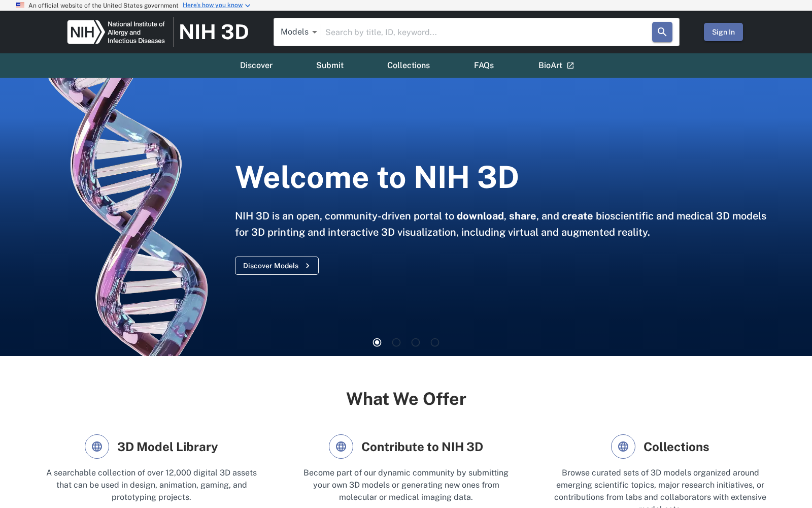Viewport: 812px width, 508px height.
Task: Click the '3D Model Library' heading text
Action: [x=167, y=447]
